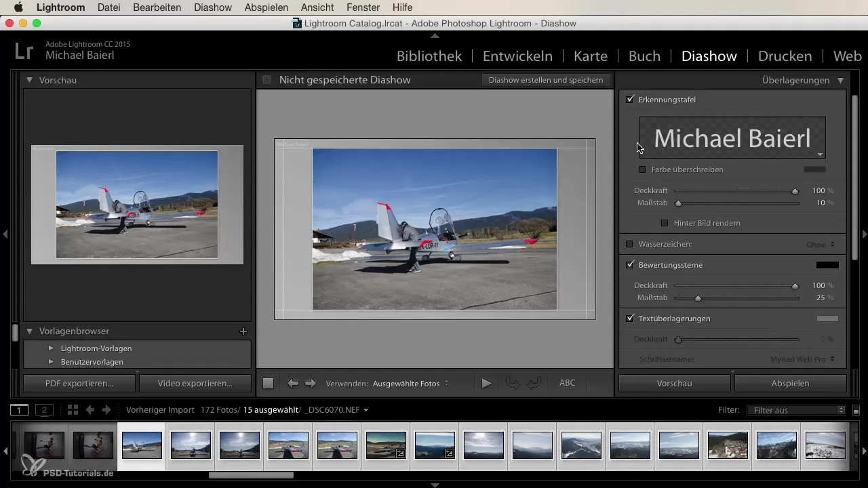Switch to Entwickeln module
Screen dimensions: 868x488
coord(517,56)
